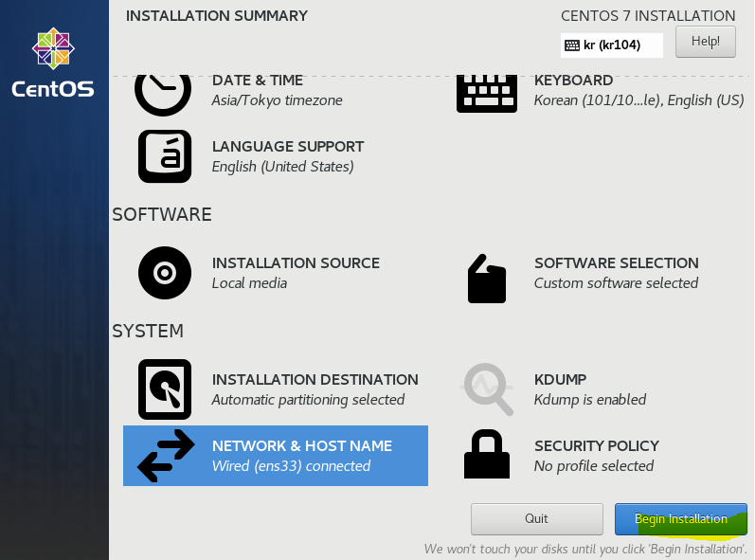Open SECURITY POLICY heading
Screen dimensions: 755x560
[597, 446]
